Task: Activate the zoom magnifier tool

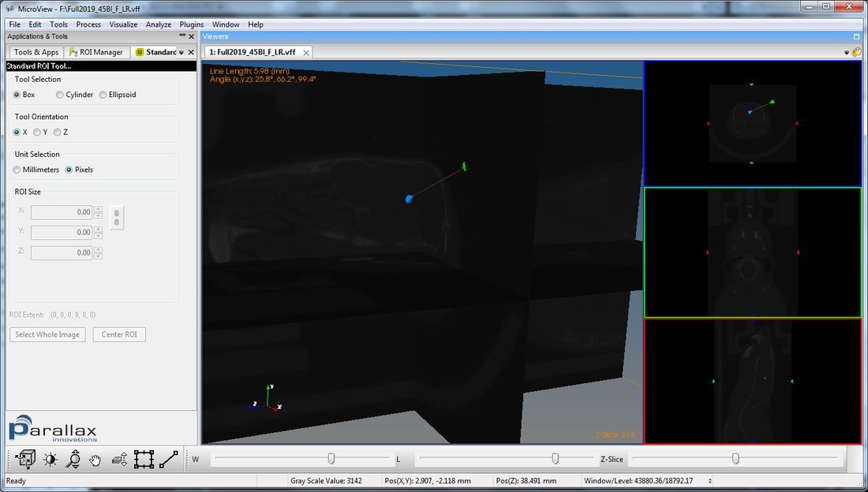Action: pyautogui.click(x=73, y=459)
